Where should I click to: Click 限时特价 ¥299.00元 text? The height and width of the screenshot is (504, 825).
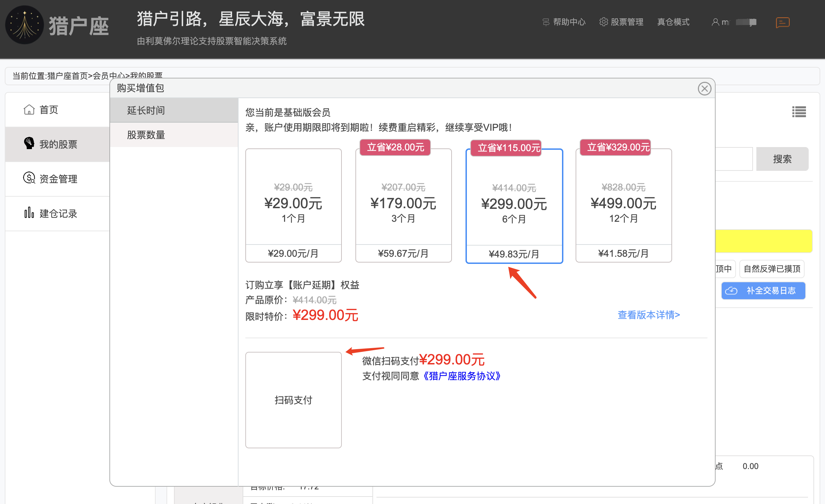[x=302, y=316]
